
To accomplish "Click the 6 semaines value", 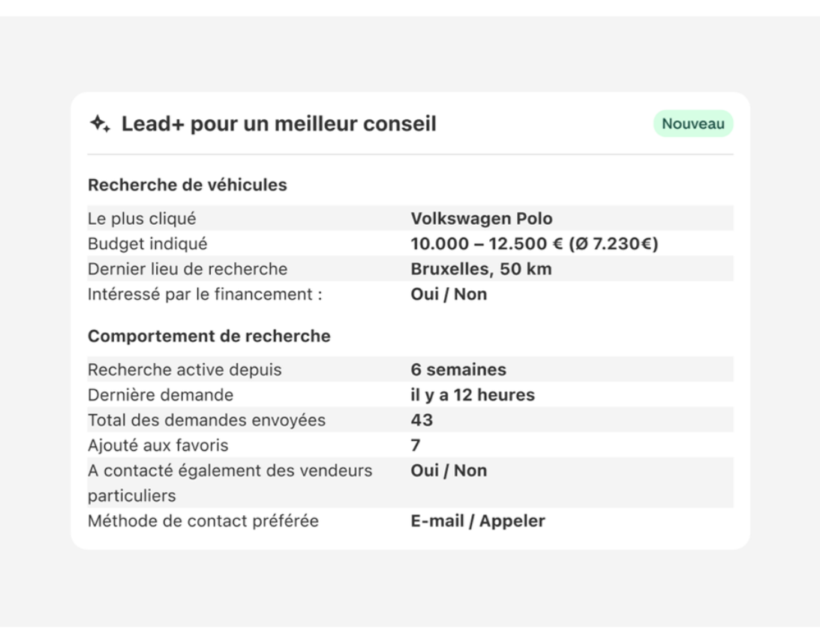I will point(458,370).
